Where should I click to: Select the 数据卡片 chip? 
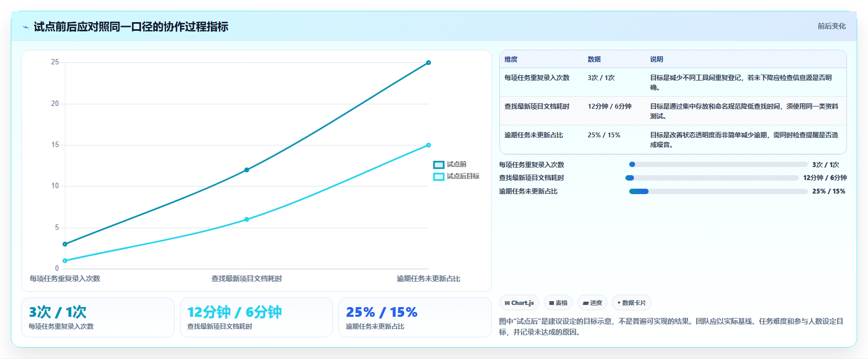point(632,303)
